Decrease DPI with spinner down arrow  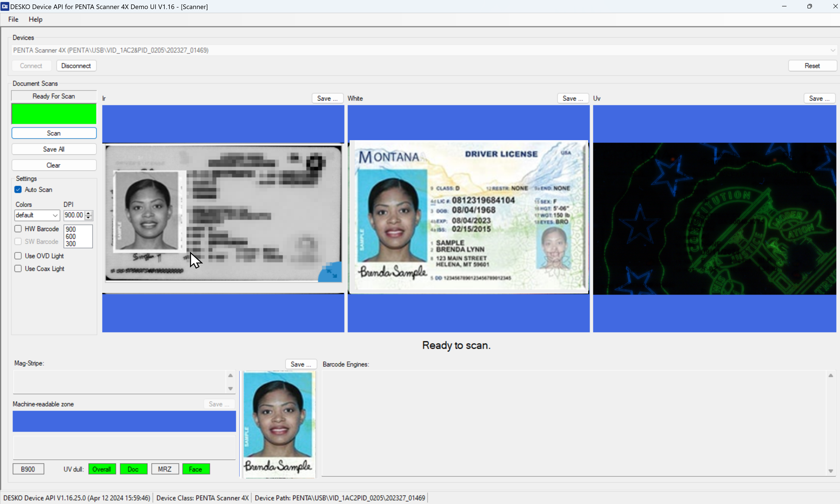point(88,217)
